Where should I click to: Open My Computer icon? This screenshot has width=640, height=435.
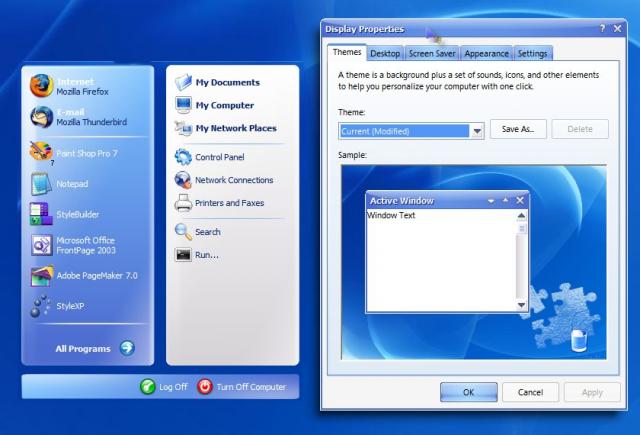[x=183, y=105]
